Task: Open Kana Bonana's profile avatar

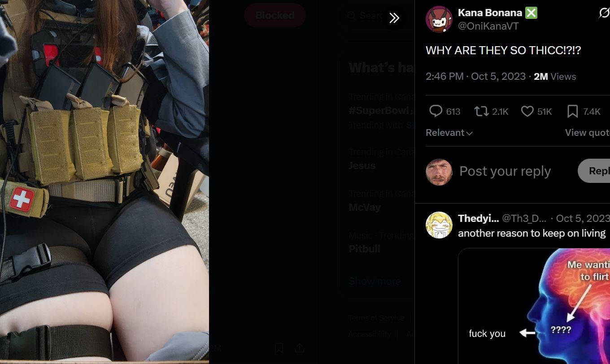Action: pos(439,19)
